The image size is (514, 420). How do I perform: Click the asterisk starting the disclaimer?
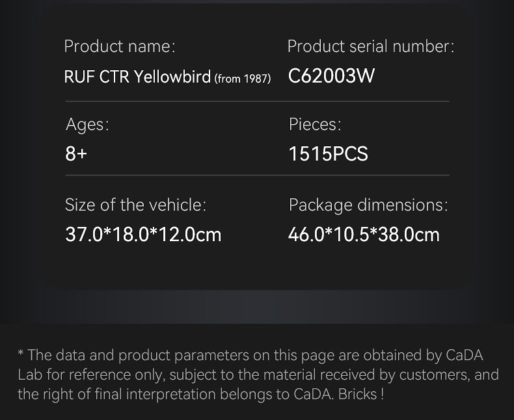pyautogui.click(x=21, y=355)
